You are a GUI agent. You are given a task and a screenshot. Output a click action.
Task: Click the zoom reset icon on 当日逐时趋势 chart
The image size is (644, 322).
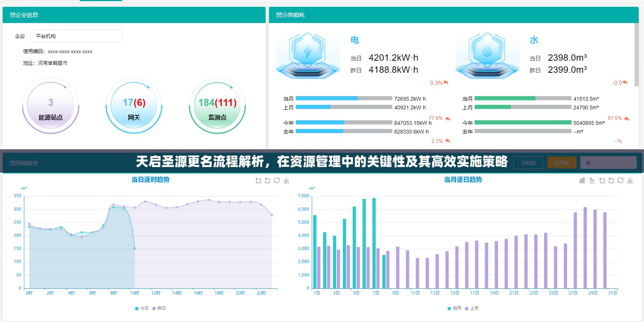tap(267, 181)
